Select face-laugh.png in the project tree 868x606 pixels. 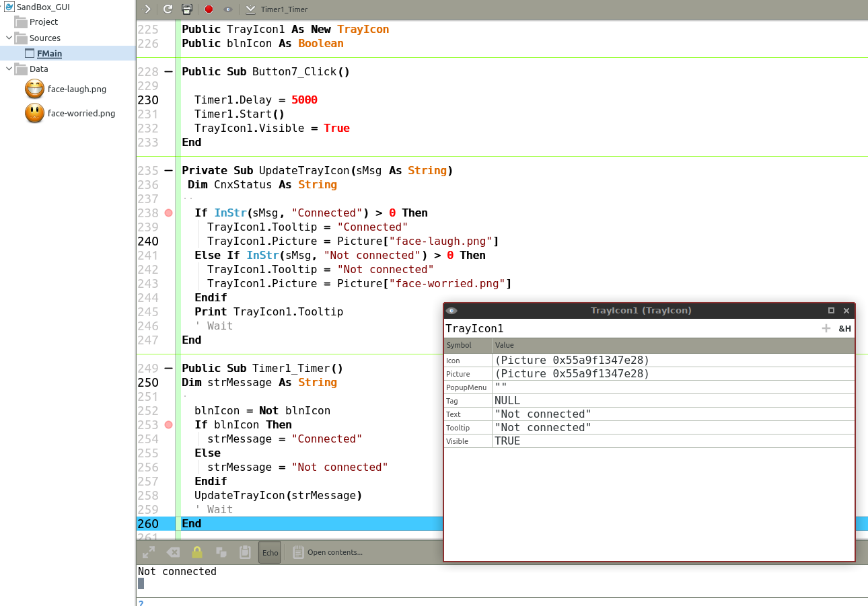(77, 89)
